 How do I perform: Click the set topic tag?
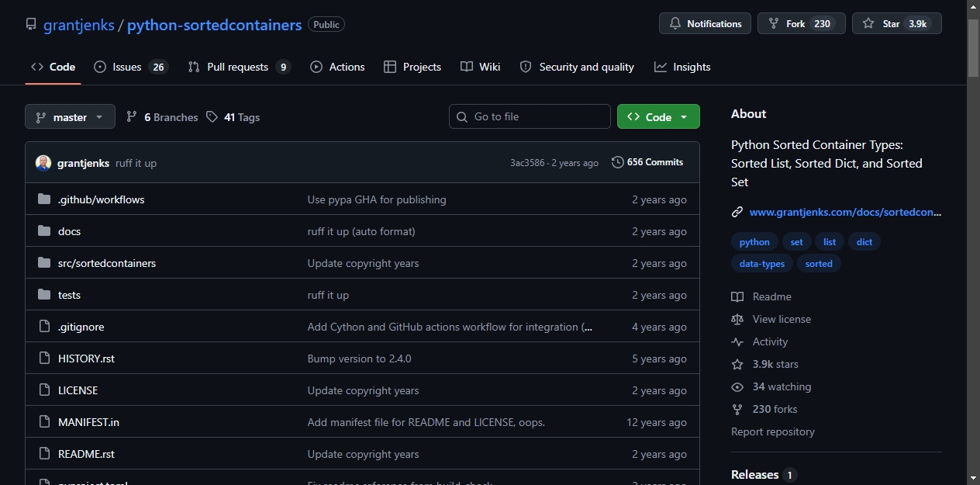click(796, 242)
